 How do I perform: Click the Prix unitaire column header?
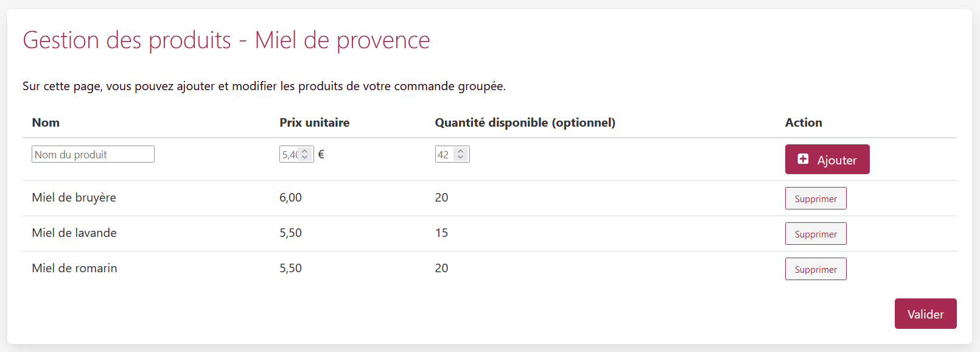pyautogui.click(x=315, y=122)
